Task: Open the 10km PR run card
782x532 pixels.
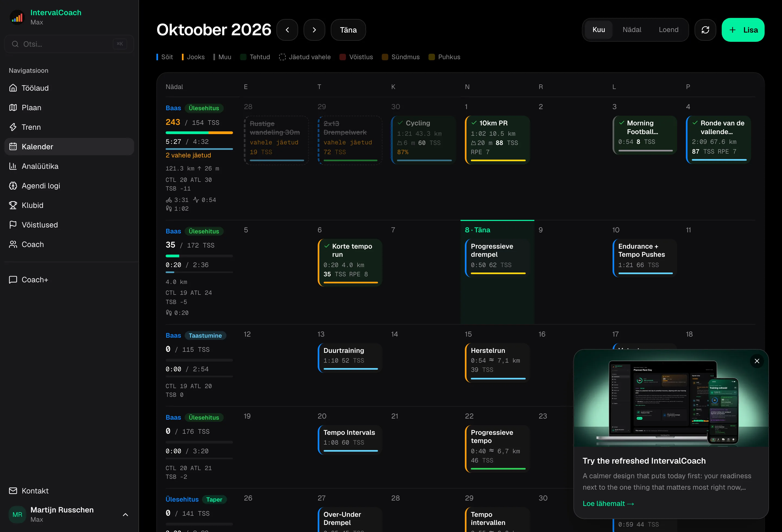Action: [497, 140]
